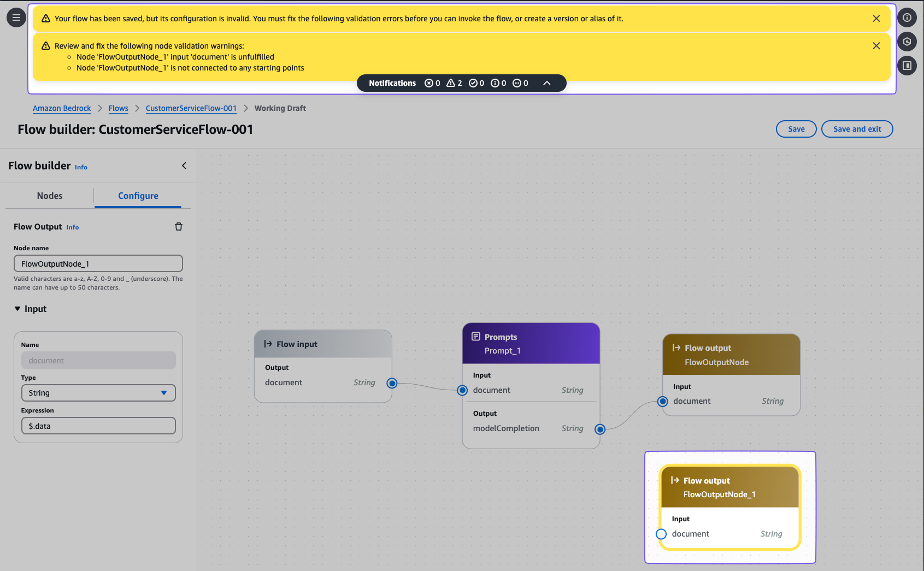The image size is (924, 571).
Task: Open the Flow builder Info link
Action: (x=81, y=167)
